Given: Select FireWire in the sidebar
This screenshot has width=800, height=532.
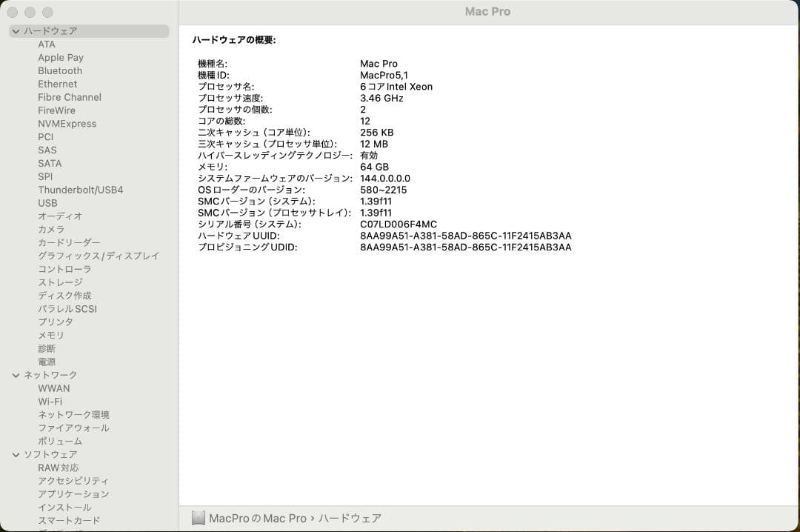Looking at the screenshot, I should tap(56, 111).
